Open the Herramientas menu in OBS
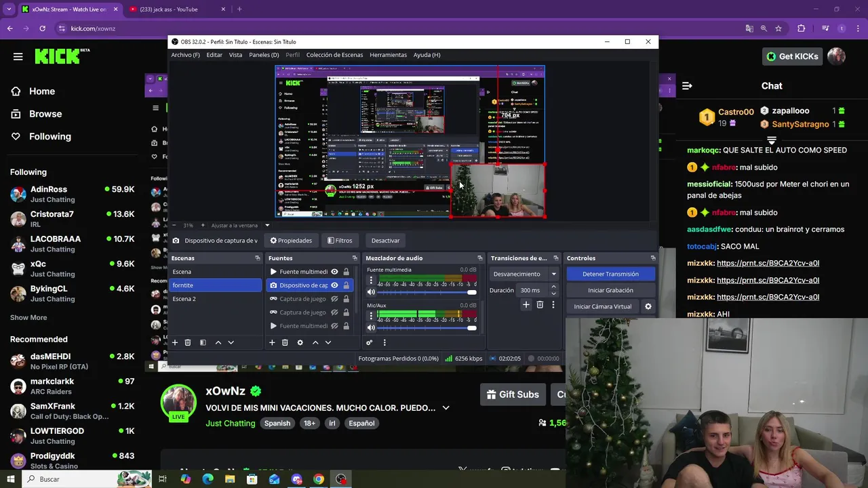This screenshot has height=488, width=868. tap(388, 55)
